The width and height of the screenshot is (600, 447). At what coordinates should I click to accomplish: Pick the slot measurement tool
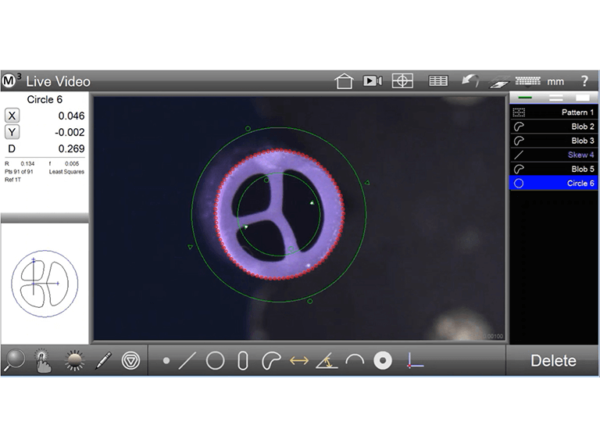pos(242,361)
